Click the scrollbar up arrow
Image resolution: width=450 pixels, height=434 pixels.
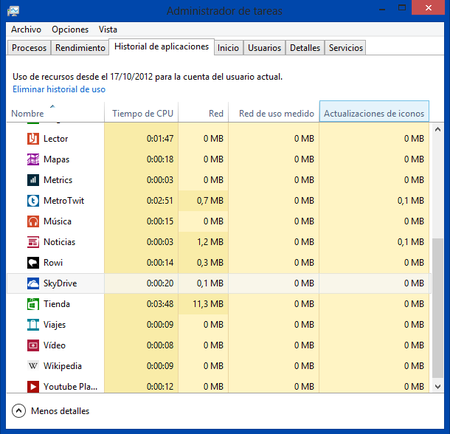[438, 129]
